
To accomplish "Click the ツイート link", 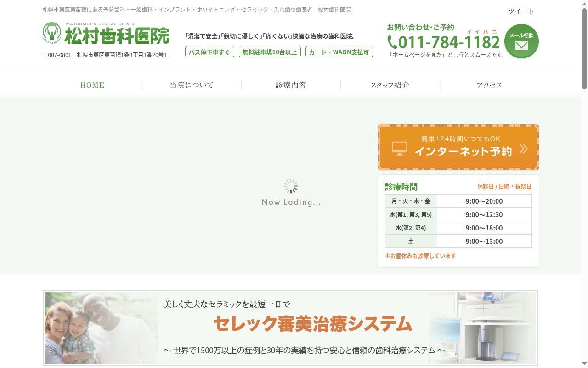I will (x=521, y=11).
